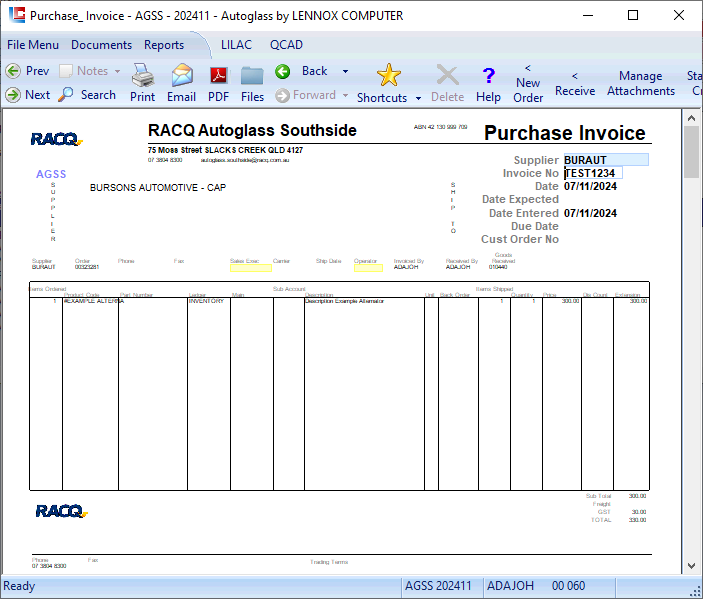Switch to the QCAD tab
703x599 pixels.
[x=286, y=45]
